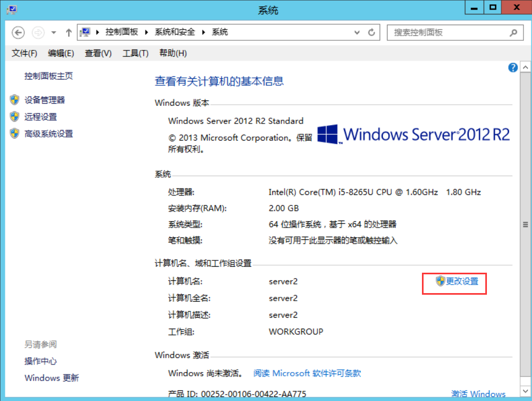Open the 帮助(H) menu
This screenshot has height=401, width=532.
(x=173, y=53)
